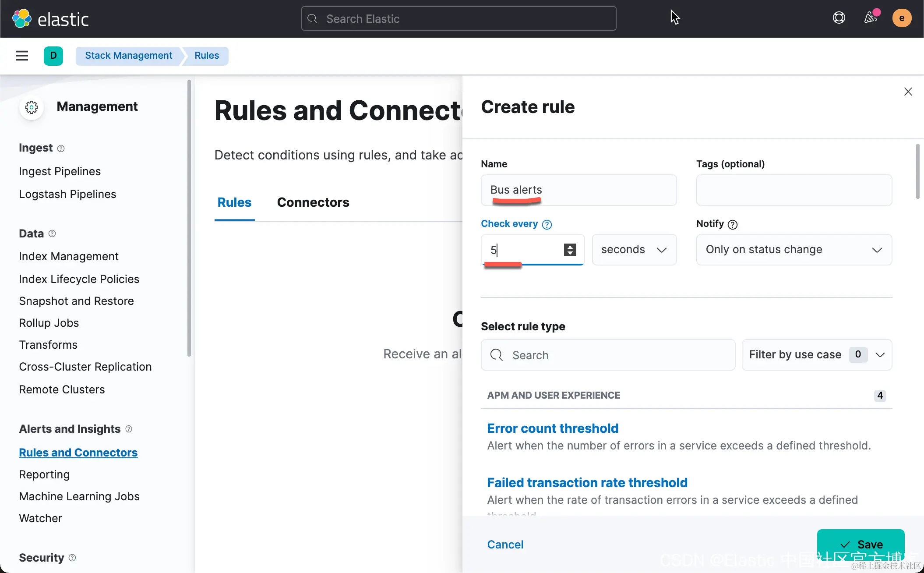Screen dimensions: 924x573
Task: Click the Check every number stepper arrows
Action: point(570,250)
